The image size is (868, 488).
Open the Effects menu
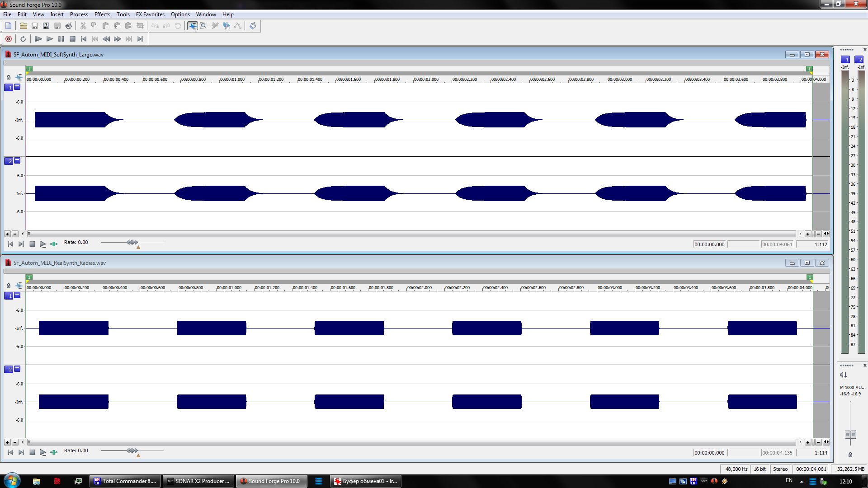pos(102,14)
